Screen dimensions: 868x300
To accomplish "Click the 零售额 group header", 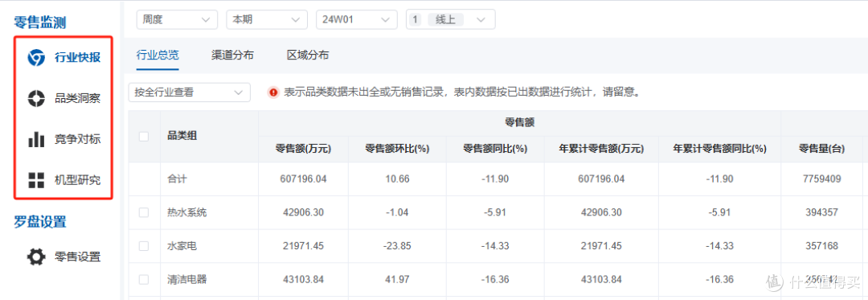I will point(519,123).
